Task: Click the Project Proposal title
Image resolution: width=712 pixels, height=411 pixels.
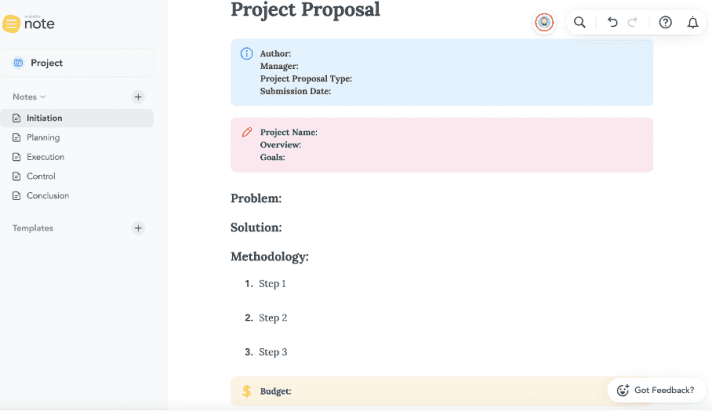Action: (305, 10)
